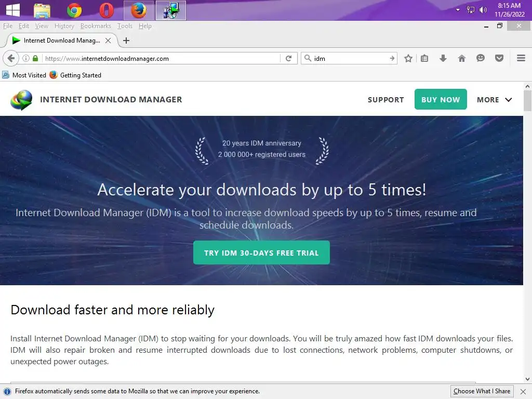Open the Windows Start menu
The image size is (532, 399).
(13, 10)
